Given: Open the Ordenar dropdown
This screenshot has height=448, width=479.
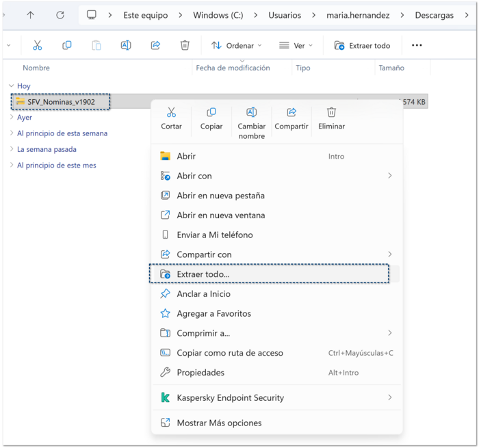Looking at the screenshot, I should click(x=236, y=46).
